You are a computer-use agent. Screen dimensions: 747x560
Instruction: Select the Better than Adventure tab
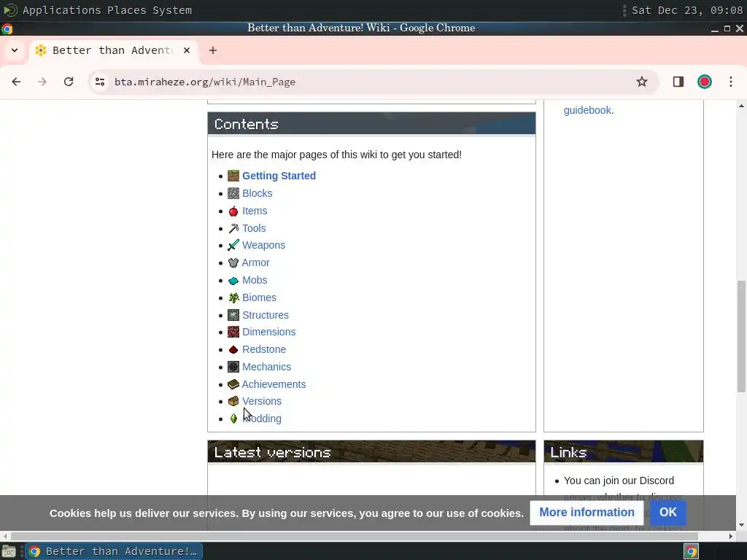[x=113, y=50]
